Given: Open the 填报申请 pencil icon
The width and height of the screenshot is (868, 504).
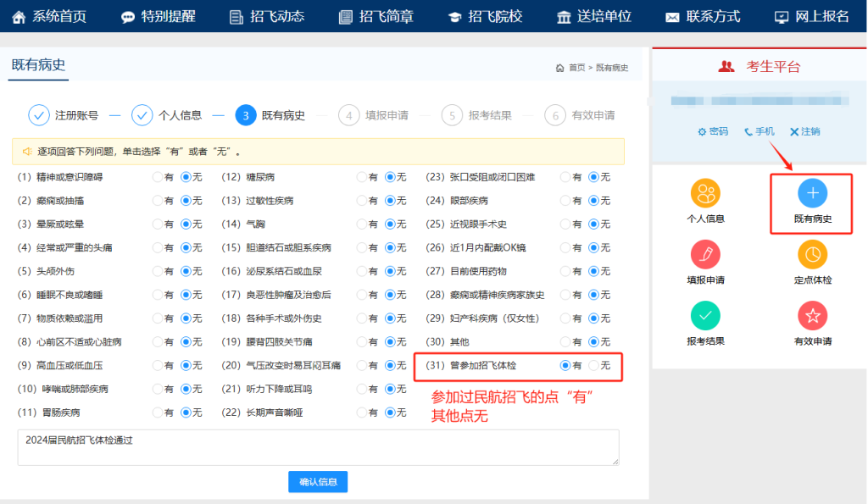Looking at the screenshot, I should click(x=705, y=255).
